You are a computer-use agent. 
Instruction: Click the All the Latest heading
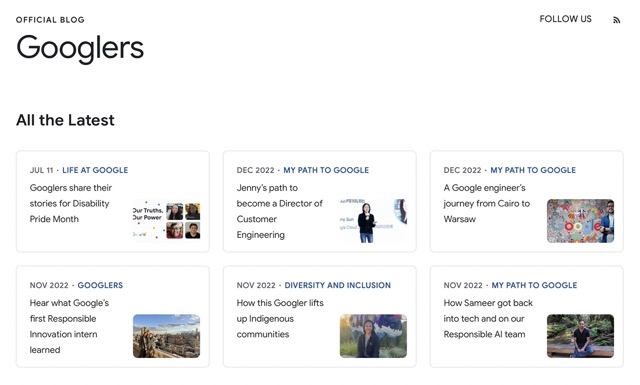click(65, 120)
